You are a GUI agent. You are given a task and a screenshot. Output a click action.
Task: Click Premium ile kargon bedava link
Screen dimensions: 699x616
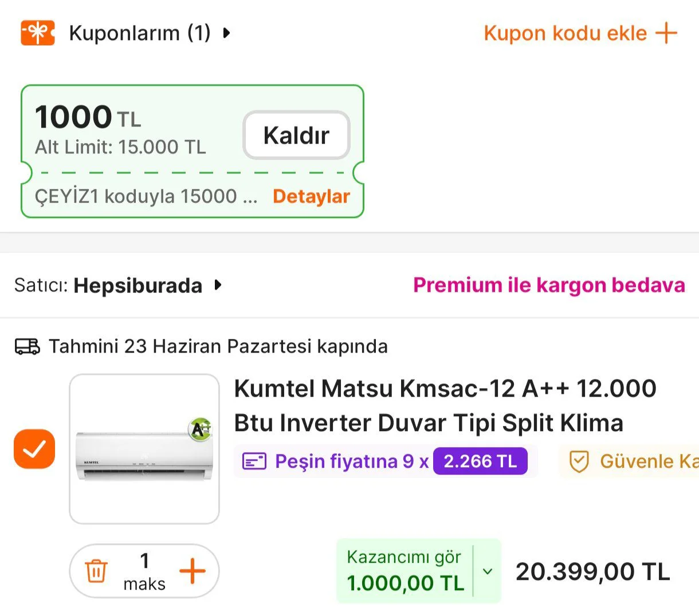549,285
